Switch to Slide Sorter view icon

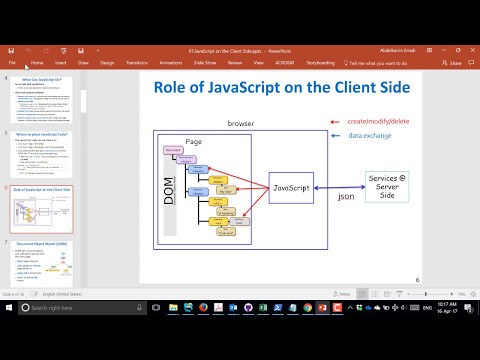tap(375, 294)
